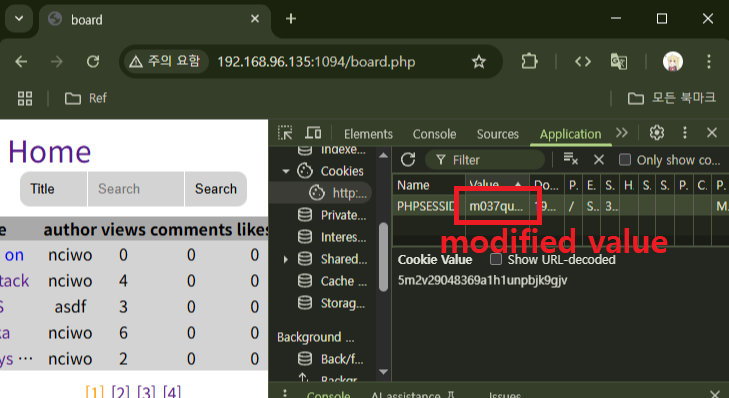The image size is (729, 398).
Task: Refresh the cookies table
Action: pyautogui.click(x=408, y=160)
